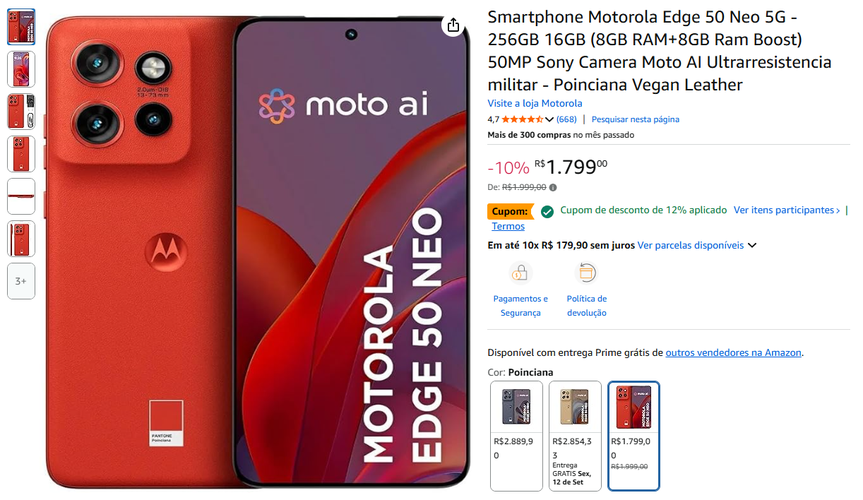Expand the Ver parcelas disponíveis chevron
Screen dimensions: 863x500
752,246
